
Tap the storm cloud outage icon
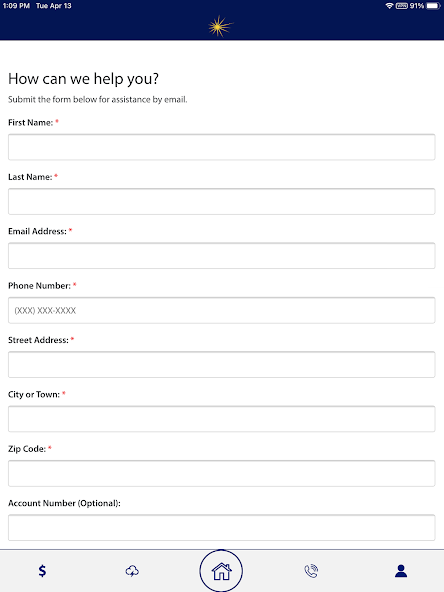point(132,571)
